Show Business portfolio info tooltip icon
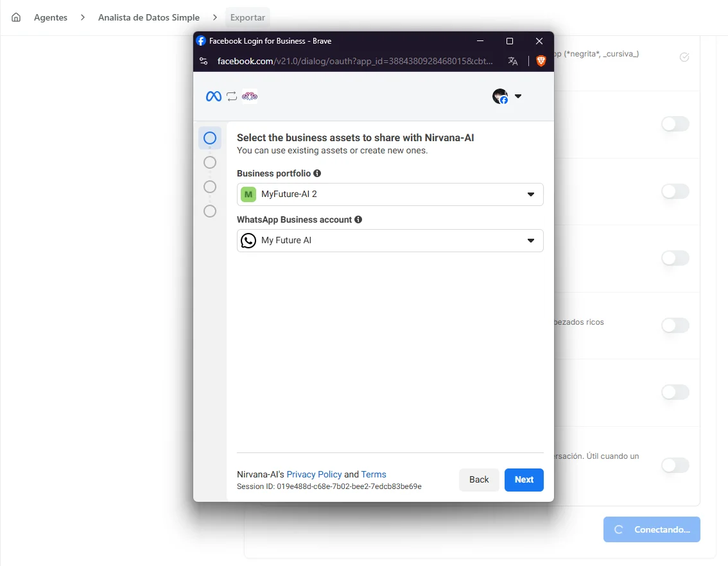The height and width of the screenshot is (566, 728). click(317, 173)
